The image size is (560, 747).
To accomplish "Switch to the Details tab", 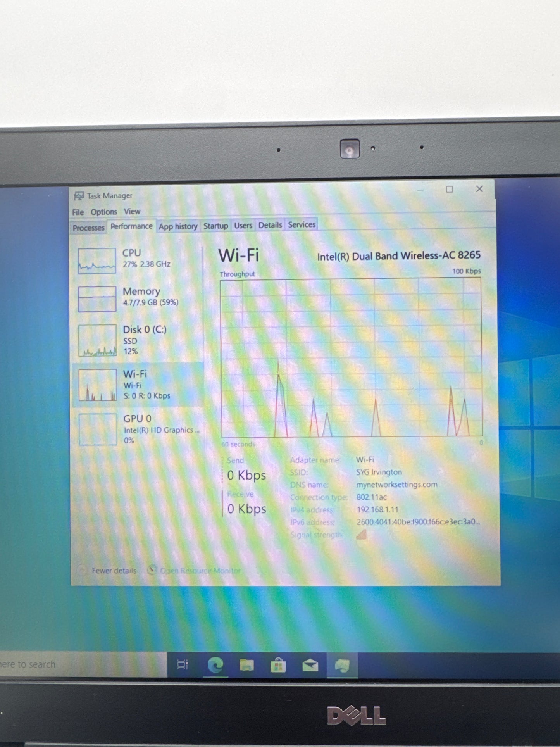I will pos(270,225).
